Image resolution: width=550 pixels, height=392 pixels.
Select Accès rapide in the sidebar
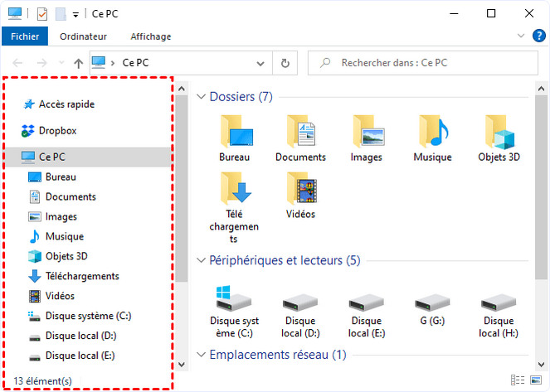66,104
